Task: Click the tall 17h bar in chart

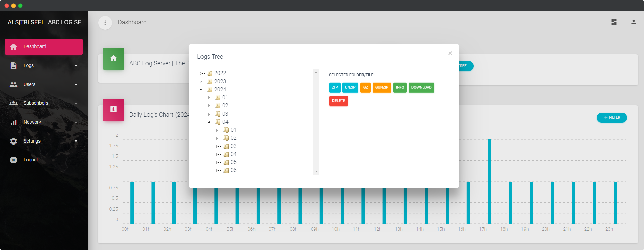Action: pos(489,182)
